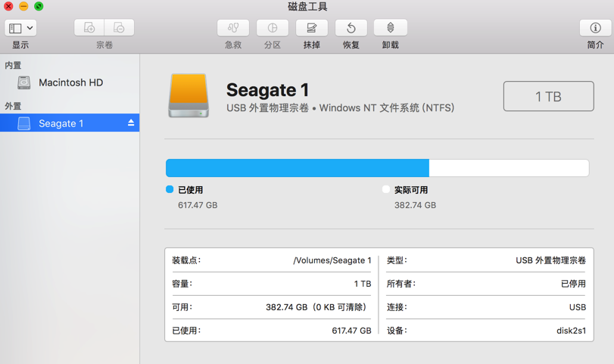Eject Seagate 1 using the sidebar eject icon
The width and height of the screenshot is (614, 364).
pyautogui.click(x=131, y=123)
